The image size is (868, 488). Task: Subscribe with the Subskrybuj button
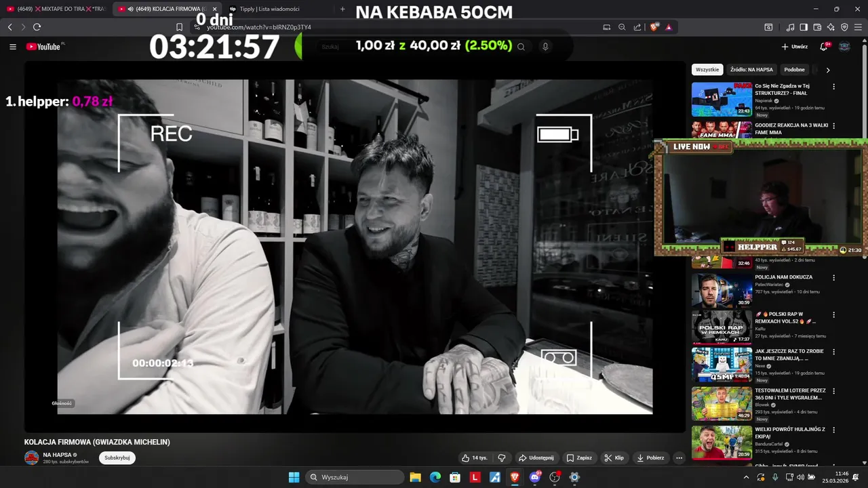117,457
